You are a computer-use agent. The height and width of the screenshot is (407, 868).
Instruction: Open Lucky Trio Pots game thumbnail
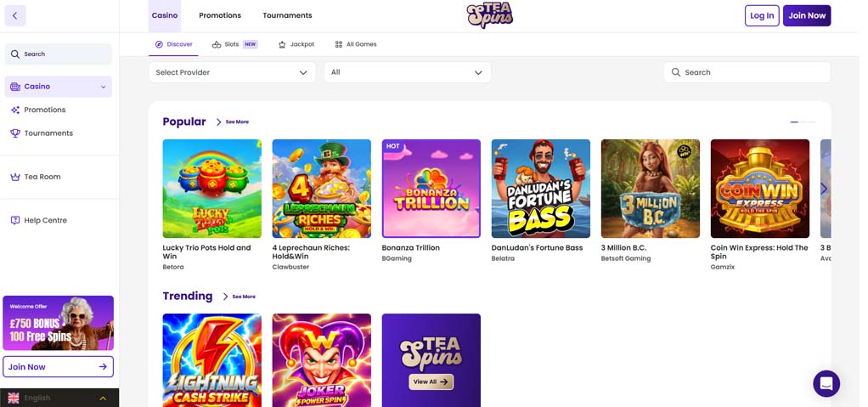click(212, 189)
